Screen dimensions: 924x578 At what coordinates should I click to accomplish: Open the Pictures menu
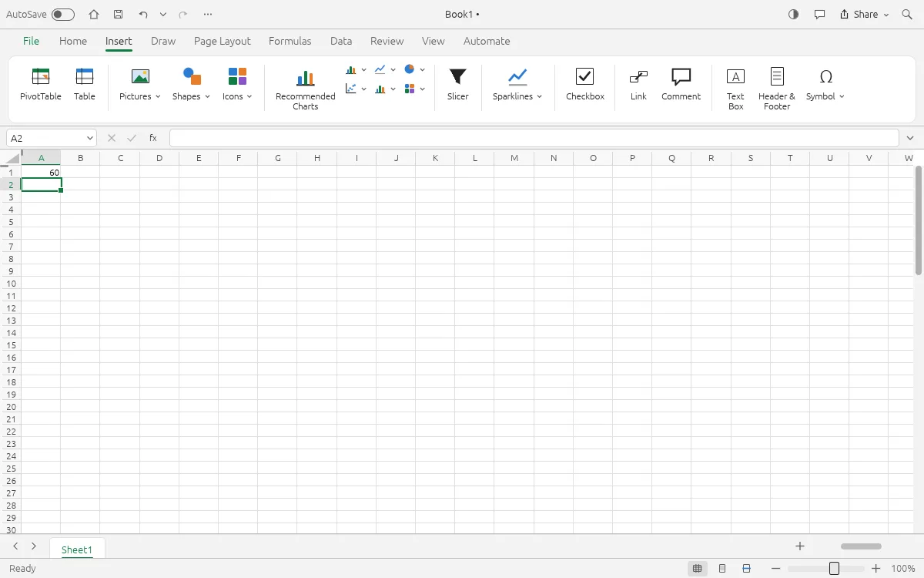140,85
